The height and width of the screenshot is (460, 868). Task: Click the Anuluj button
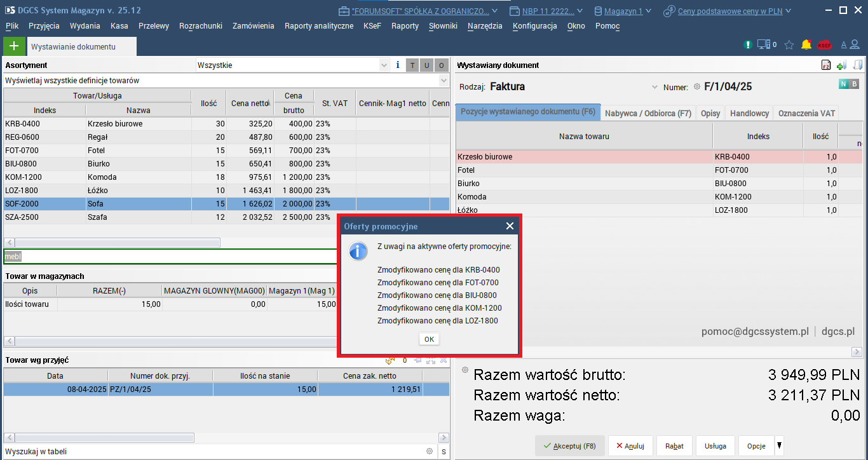630,446
